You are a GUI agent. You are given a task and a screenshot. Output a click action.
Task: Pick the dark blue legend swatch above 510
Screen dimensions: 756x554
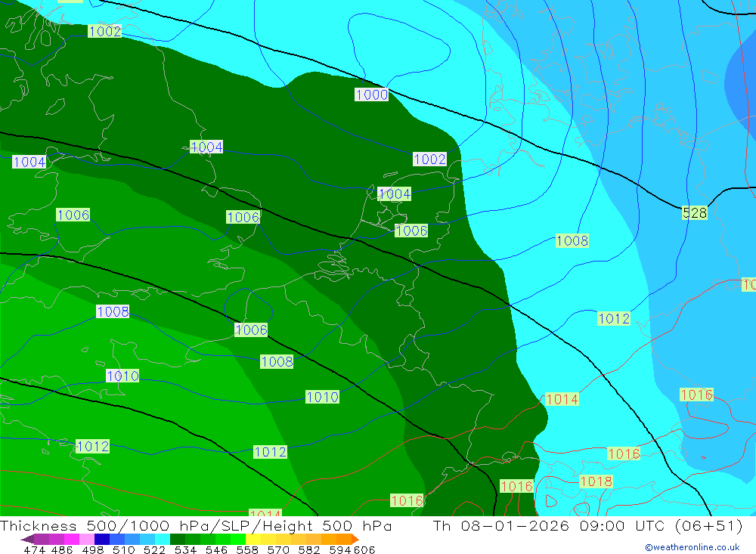pos(102,539)
